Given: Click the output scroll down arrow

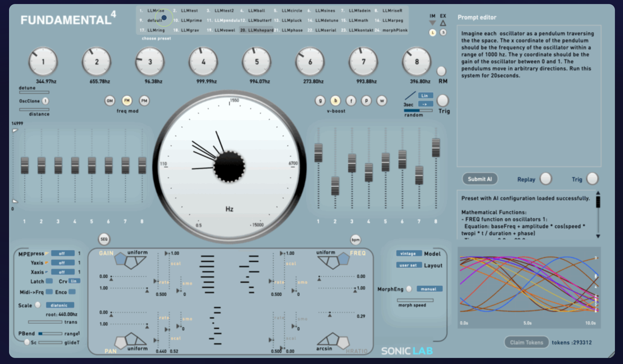Looking at the screenshot, I should pos(598,236).
